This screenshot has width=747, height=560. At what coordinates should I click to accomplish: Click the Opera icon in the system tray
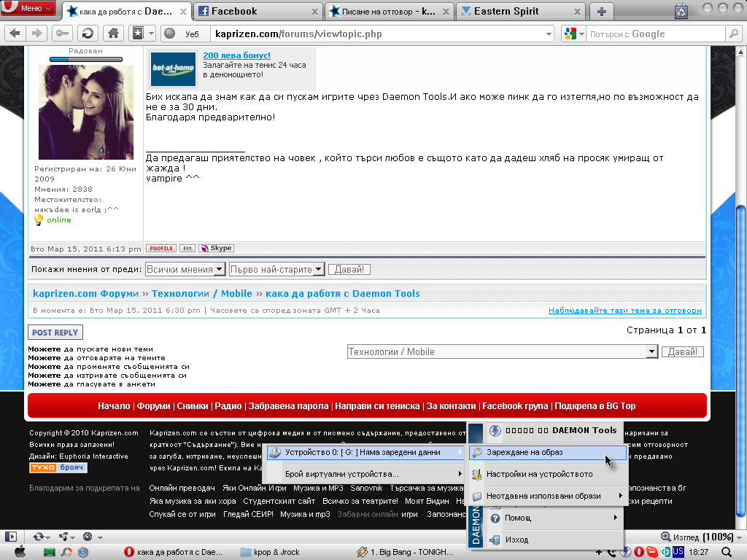(x=639, y=552)
